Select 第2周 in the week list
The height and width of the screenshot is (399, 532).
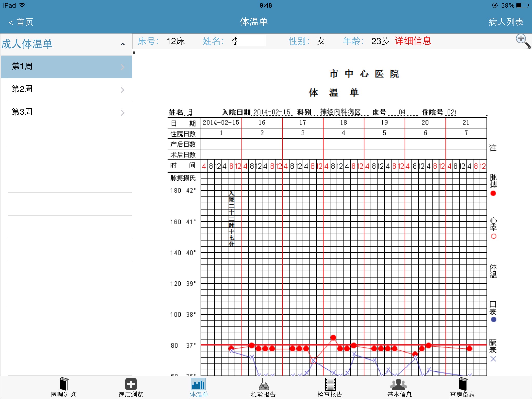66,90
